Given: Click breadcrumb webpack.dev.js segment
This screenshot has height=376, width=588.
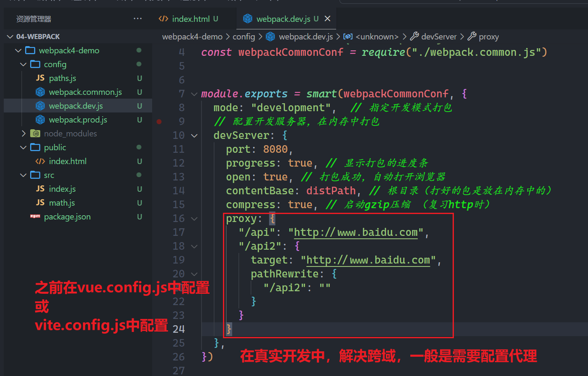Looking at the screenshot, I should coord(306,37).
